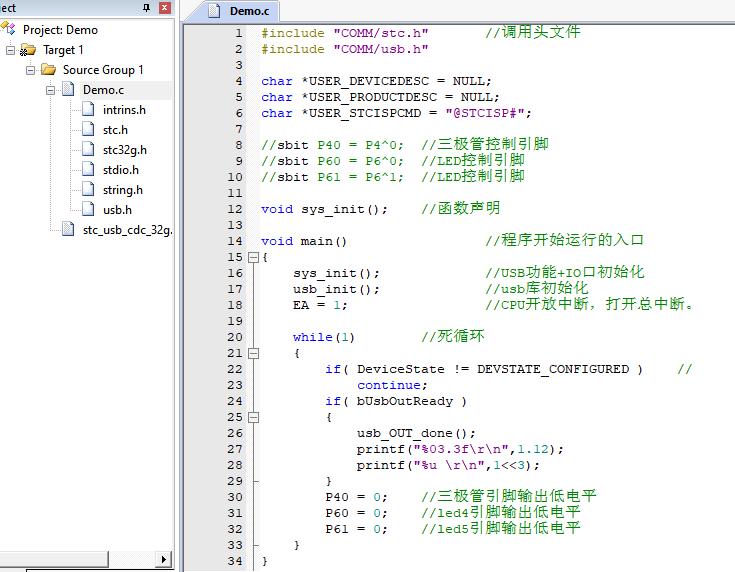Open stdio.h header file
This screenshot has width=735, height=572.
tap(121, 170)
